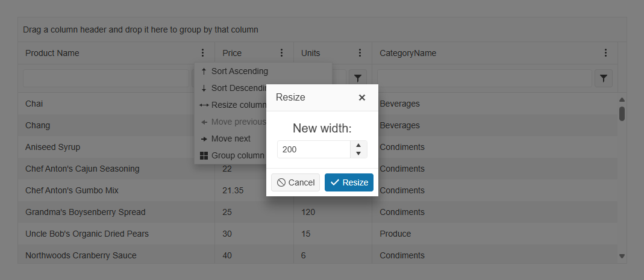The image size is (644, 280).
Task: Click the New width input field
Action: coord(313,149)
